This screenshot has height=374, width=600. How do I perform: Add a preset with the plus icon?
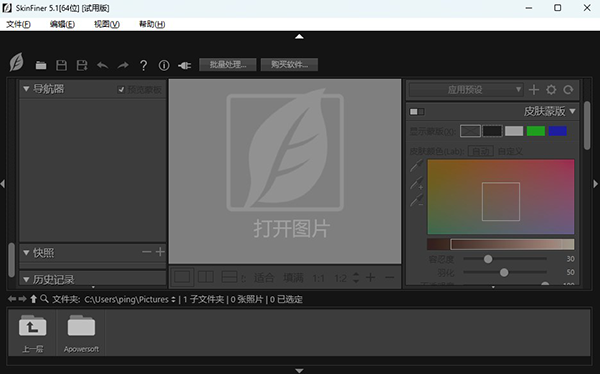534,90
